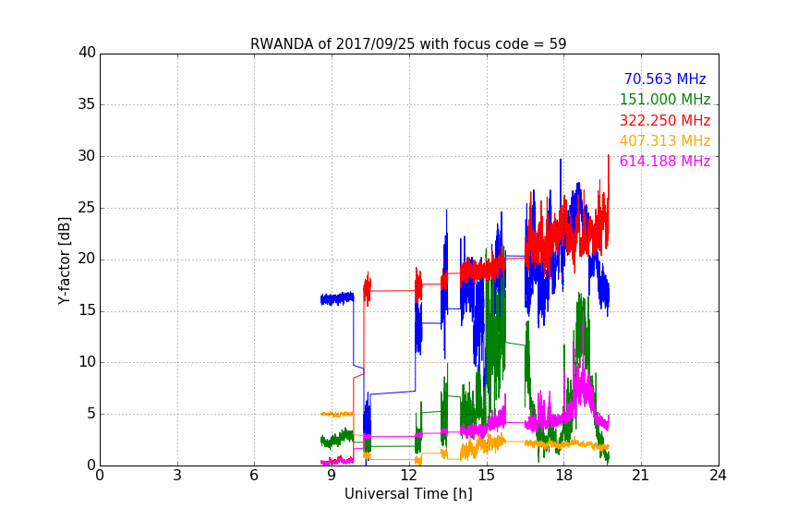Click the x-axis tick label 21
This screenshot has width=798, height=532.
(x=641, y=476)
